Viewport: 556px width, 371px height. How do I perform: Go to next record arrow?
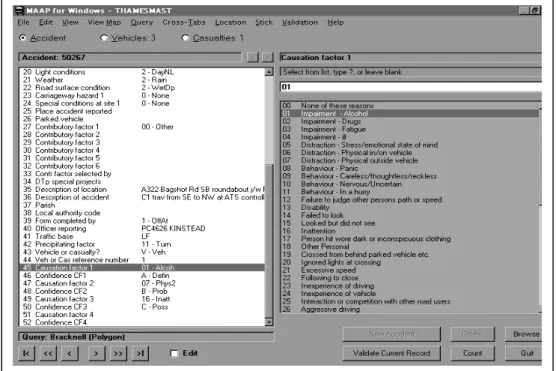(x=96, y=353)
